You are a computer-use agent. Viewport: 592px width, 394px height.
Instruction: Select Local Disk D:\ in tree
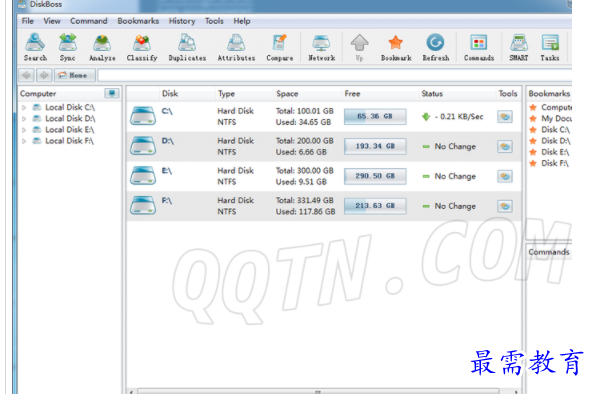70,119
